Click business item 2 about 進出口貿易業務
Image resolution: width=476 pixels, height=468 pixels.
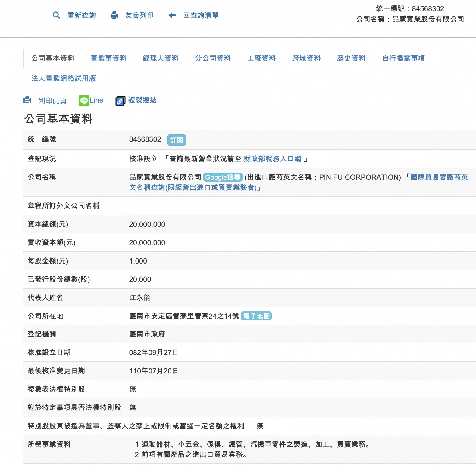point(191,454)
